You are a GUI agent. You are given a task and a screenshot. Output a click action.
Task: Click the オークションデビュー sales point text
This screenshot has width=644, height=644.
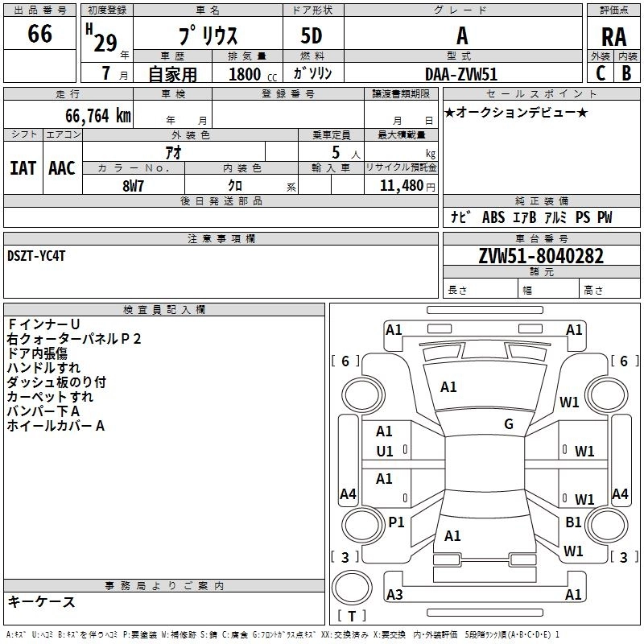click(x=515, y=113)
